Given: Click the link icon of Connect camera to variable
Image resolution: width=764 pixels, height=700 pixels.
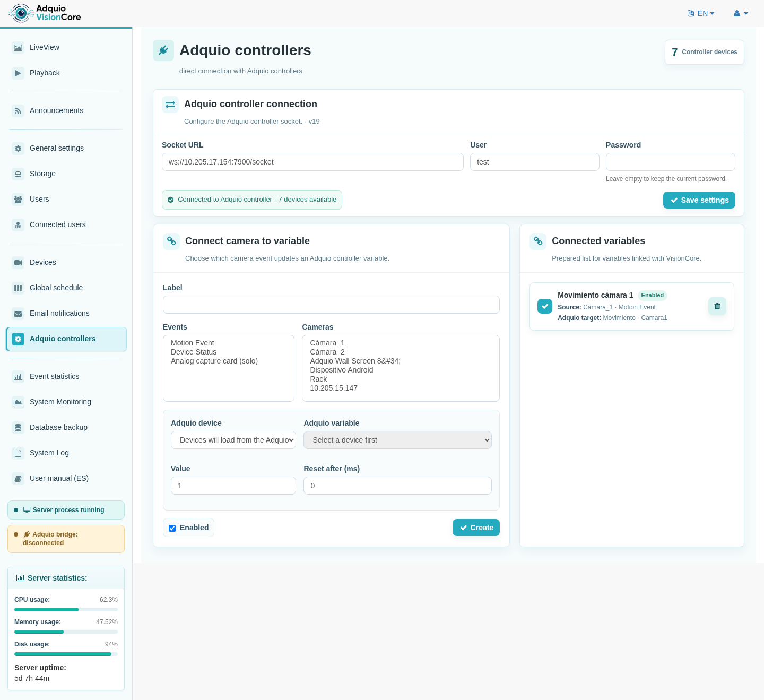Looking at the screenshot, I should point(171,241).
